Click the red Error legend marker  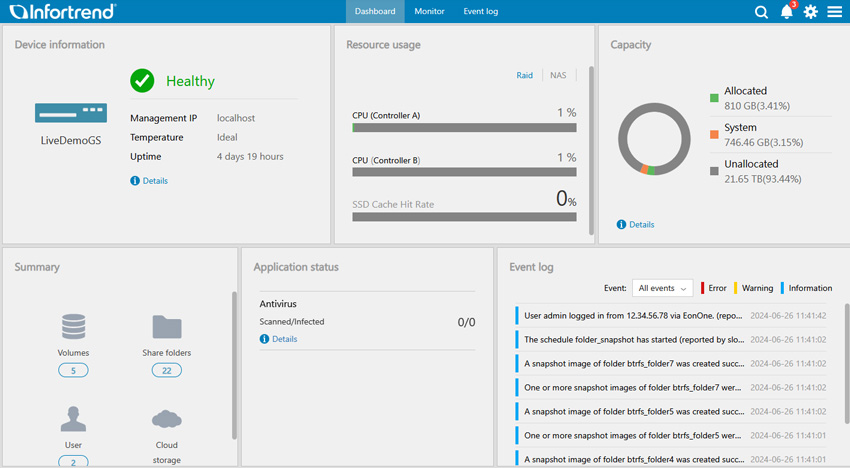click(x=703, y=288)
